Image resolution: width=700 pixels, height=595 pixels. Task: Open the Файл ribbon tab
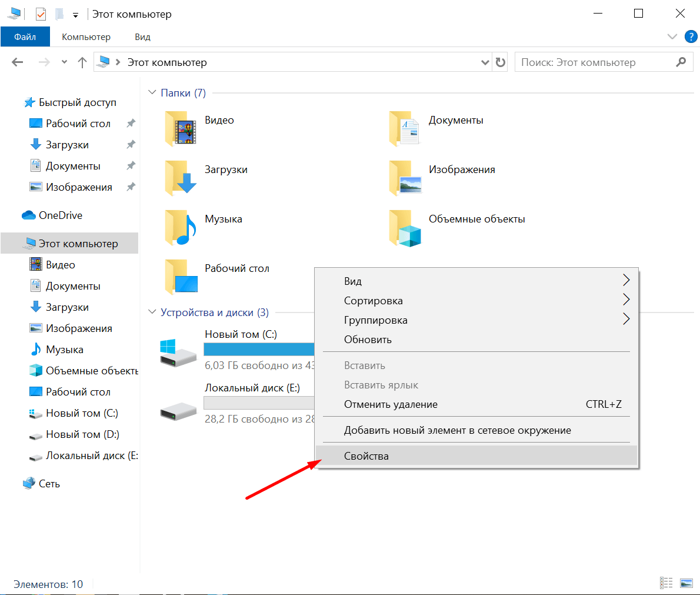pyautogui.click(x=25, y=36)
